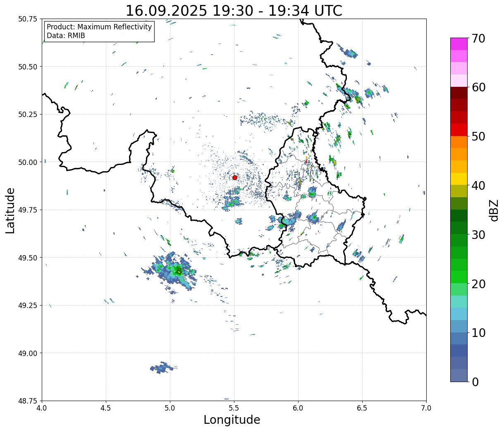The width and height of the screenshot is (504, 430).
Task: Click the dBZ colorbar label
Action: pyautogui.click(x=494, y=210)
